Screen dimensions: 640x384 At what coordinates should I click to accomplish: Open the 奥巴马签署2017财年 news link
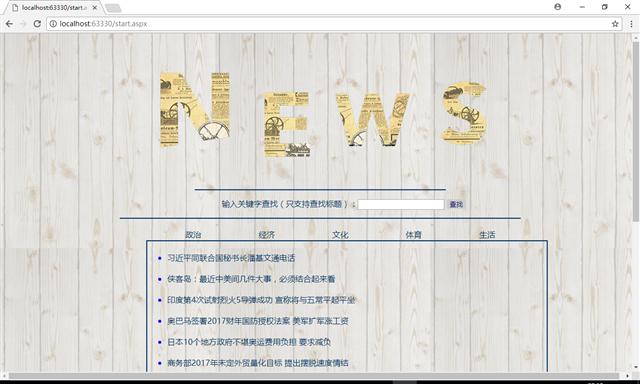click(x=258, y=321)
